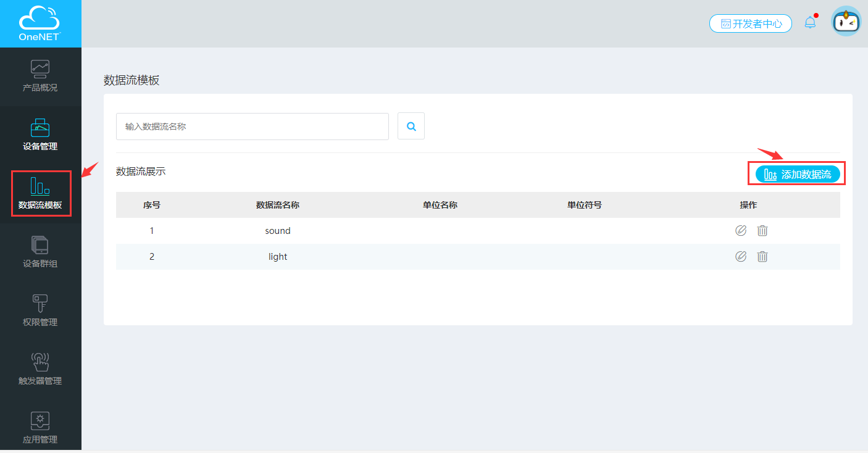The image size is (868, 453).
Task: Click the 开发者中心 button
Action: (751, 23)
